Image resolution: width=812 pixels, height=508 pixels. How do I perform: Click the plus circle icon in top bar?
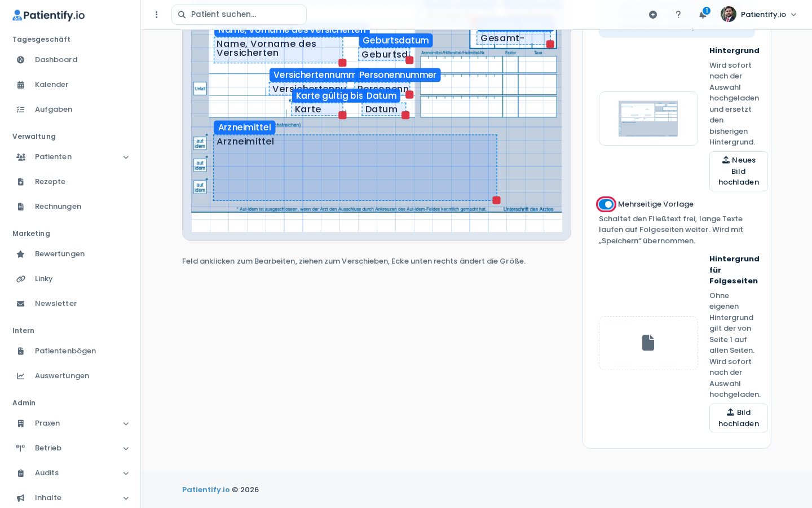[653, 15]
